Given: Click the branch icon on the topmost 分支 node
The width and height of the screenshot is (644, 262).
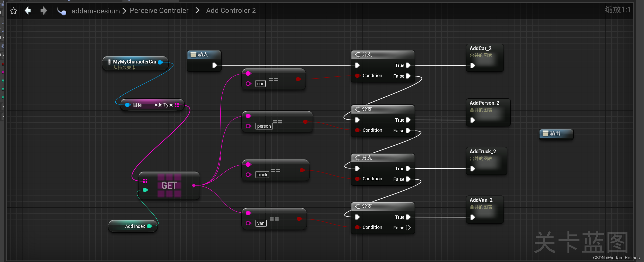Looking at the screenshot, I should tap(357, 54).
